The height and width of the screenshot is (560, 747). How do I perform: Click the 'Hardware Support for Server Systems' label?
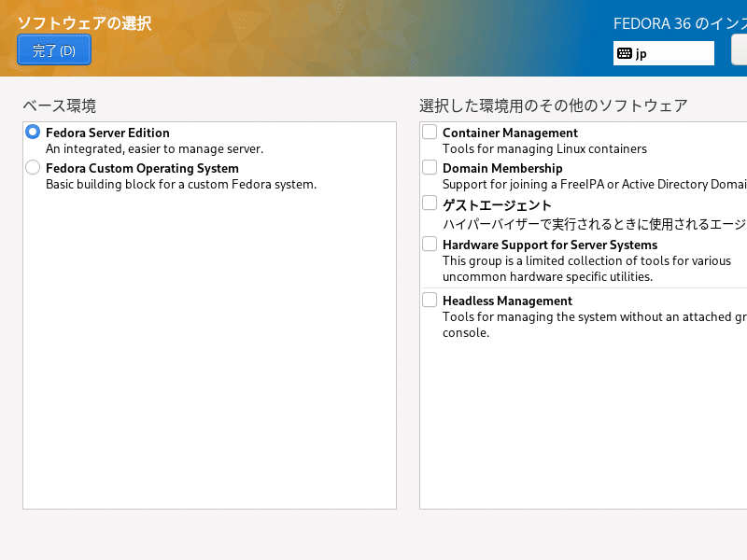pyautogui.click(x=550, y=245)
